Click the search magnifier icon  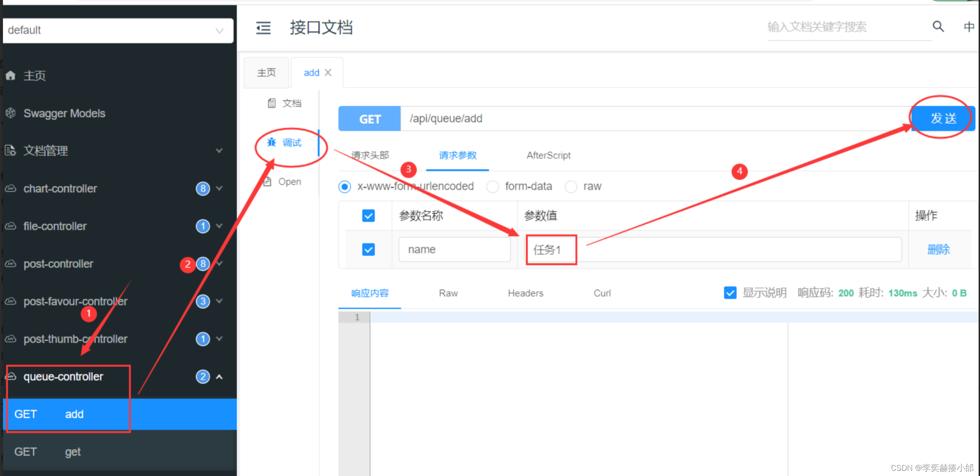[x=938, y=26]
